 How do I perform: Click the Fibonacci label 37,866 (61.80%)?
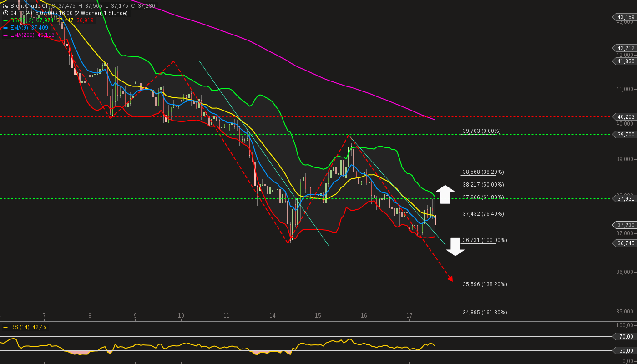[483, 197]
